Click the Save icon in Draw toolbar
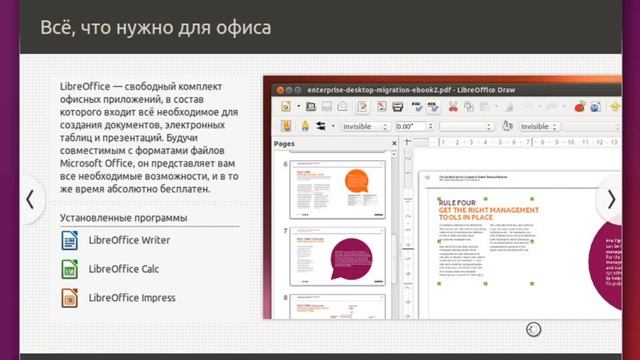Viewport: 640px width, 360px height. click(327, 107)
